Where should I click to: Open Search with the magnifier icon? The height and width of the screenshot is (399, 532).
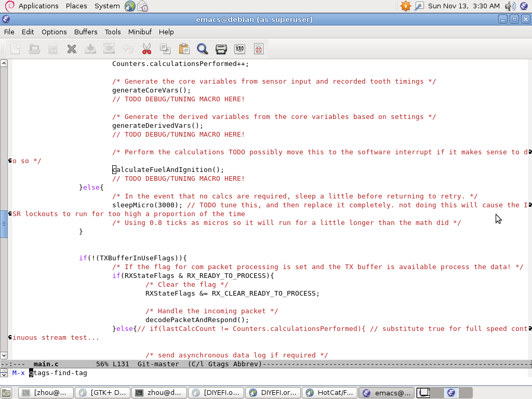(203, 49)
